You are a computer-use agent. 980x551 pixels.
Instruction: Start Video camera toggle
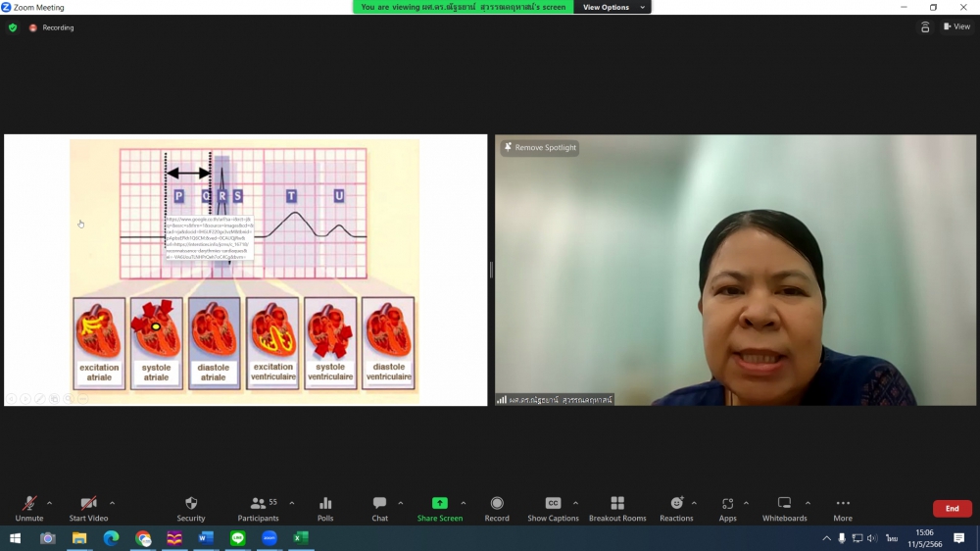coord(88,508)
